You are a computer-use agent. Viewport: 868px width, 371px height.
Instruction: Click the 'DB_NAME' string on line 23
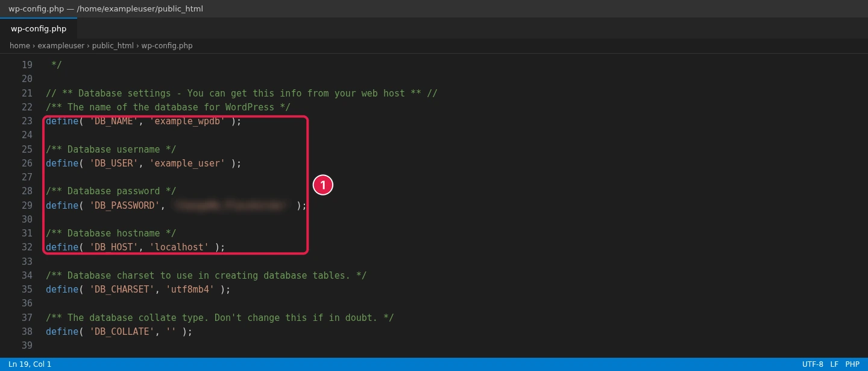[x=114, y=121]
